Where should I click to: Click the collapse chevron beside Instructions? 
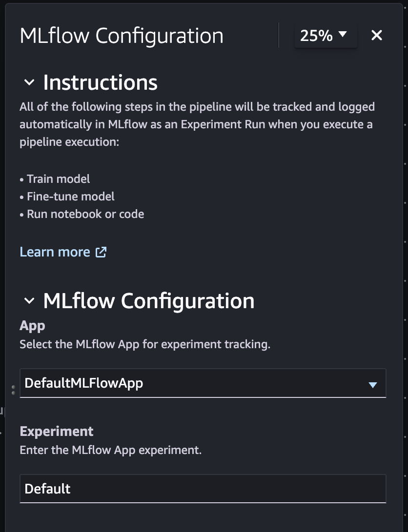pos(28,83)
